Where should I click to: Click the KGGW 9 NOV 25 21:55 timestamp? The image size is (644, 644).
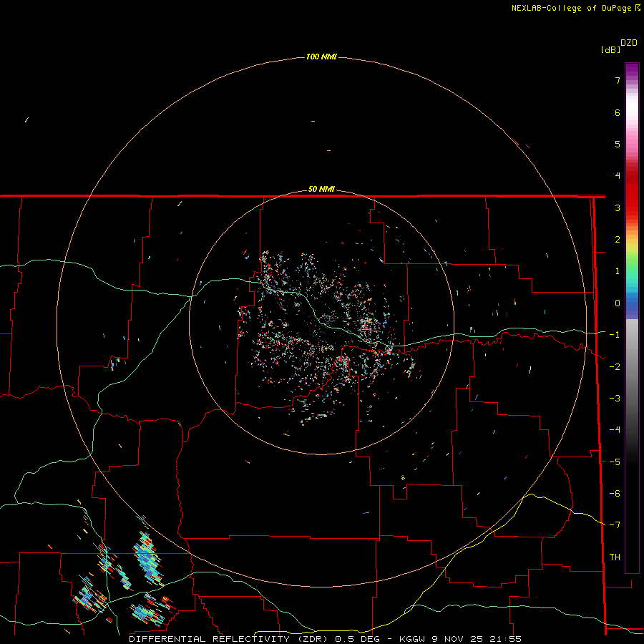coord(460,639)
